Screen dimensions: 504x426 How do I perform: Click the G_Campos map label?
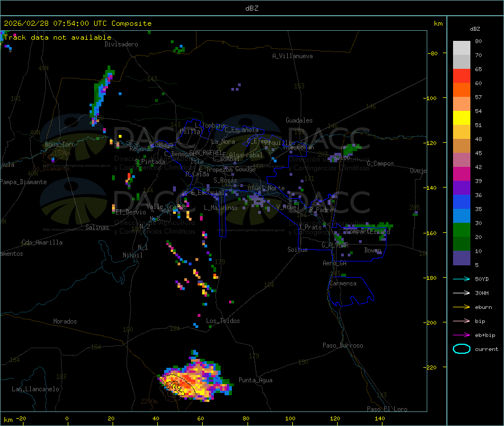point(381,163)
